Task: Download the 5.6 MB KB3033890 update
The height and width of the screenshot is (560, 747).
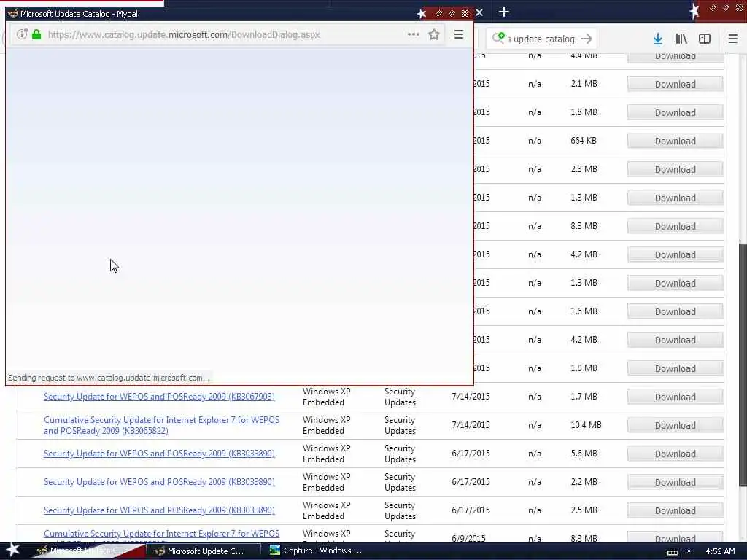Action: [x=675, y=454]
